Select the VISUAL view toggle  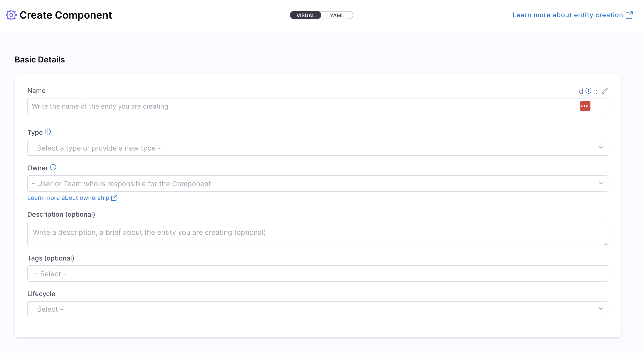pyautogui.click(x=305, y=15)
